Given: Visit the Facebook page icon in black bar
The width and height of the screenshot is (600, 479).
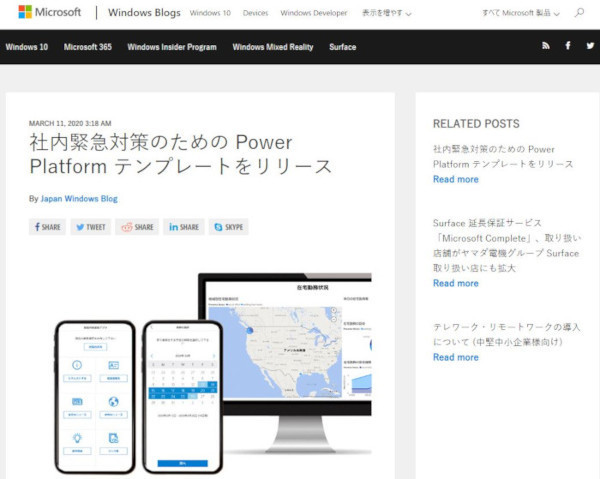Looking at the screenshot, I should [x=568, y=46].
